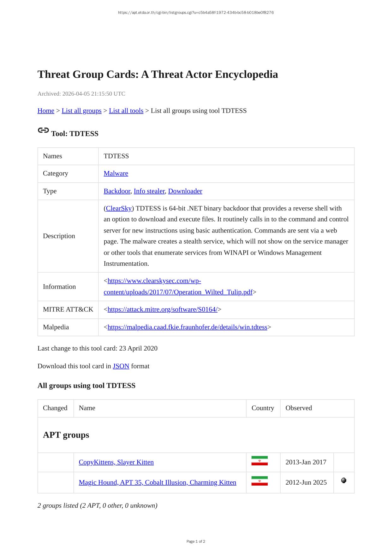Image resolution: width=392 pixels, height=554 pixels.
Task: Click the Iran flag in Magic Hound row
Action: (259, 481)
